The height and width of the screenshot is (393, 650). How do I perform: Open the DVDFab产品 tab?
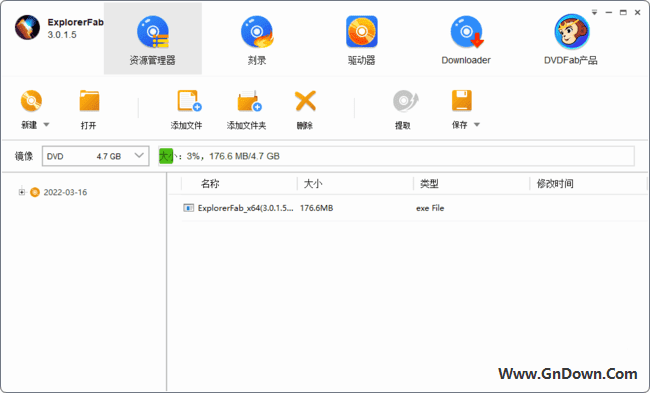click(x=571, y=39)
